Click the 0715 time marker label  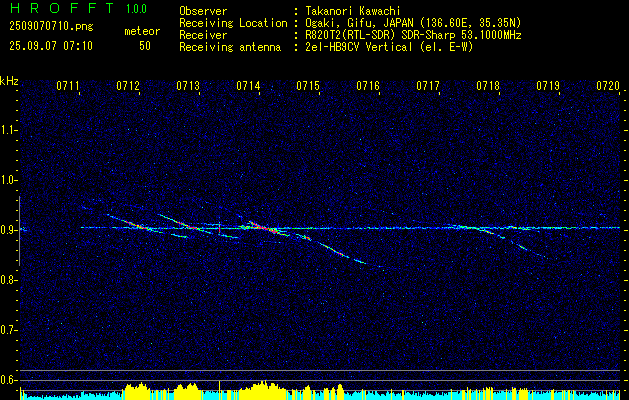pyautogui.click(x=308, y=86)
